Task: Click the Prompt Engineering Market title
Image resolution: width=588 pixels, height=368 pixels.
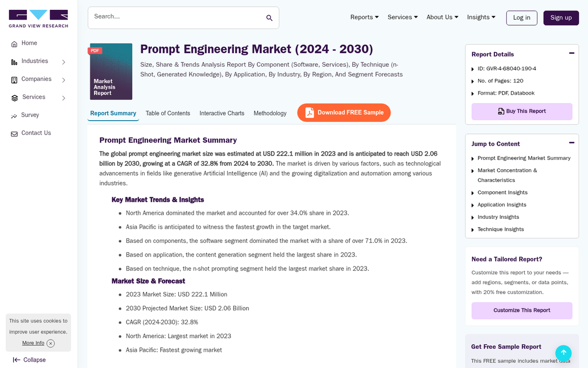Action: point(257,49)
